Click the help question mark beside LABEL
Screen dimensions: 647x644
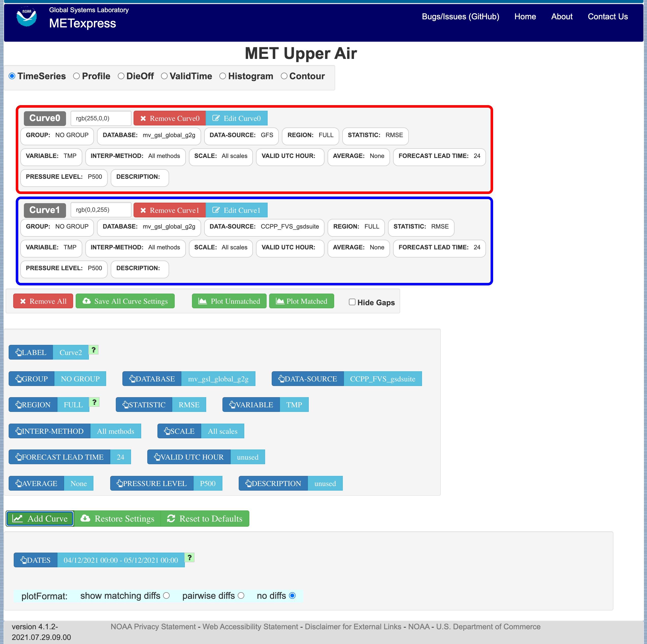[x=94, y=350]
